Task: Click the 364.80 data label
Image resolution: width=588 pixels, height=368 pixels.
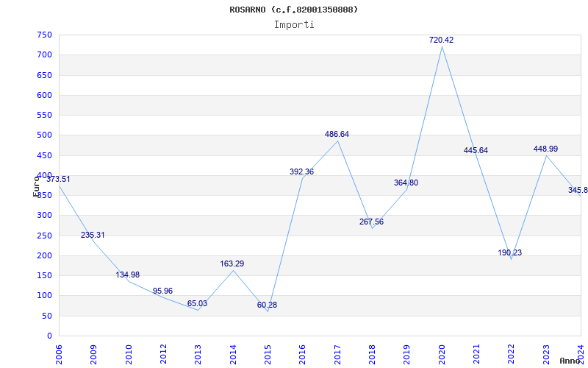Action: tap(406, 183)
